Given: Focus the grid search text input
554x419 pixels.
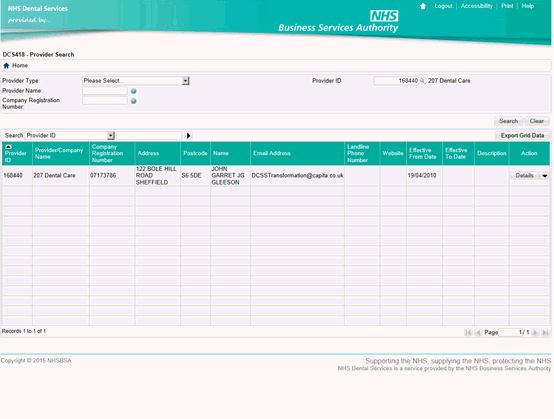Looking at the screenshot, I should 149,136.
